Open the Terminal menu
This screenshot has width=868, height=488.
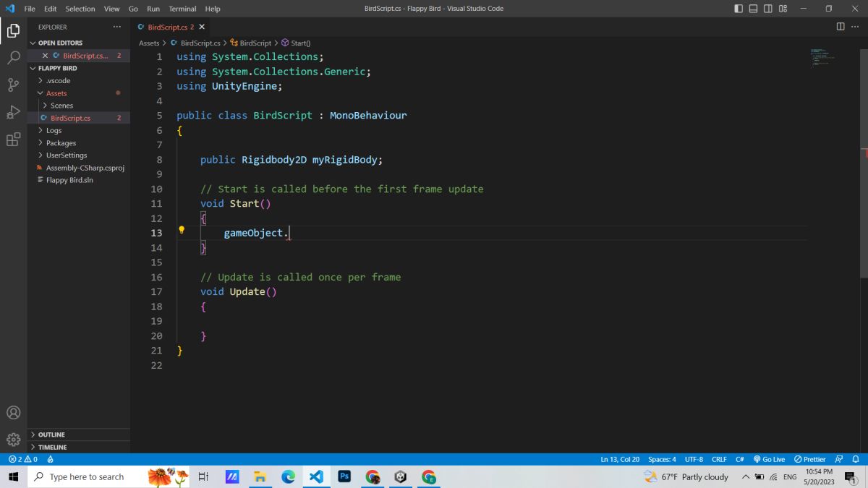click(182, 9)
